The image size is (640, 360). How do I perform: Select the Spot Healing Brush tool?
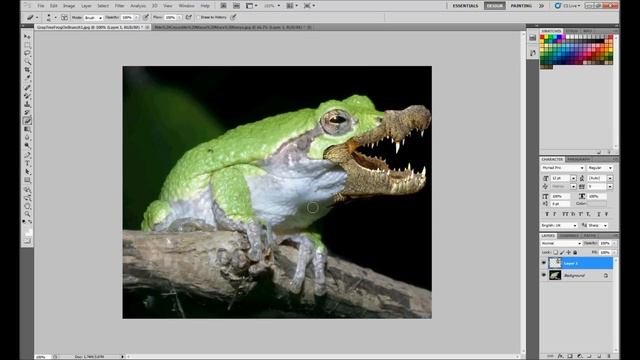click(x=27, y=87)
